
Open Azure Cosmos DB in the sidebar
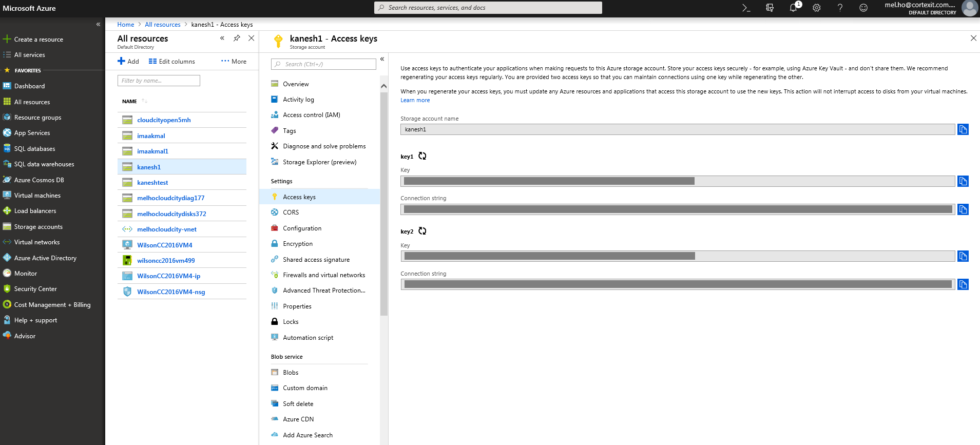pyautogui.click(x=39, y=180)
